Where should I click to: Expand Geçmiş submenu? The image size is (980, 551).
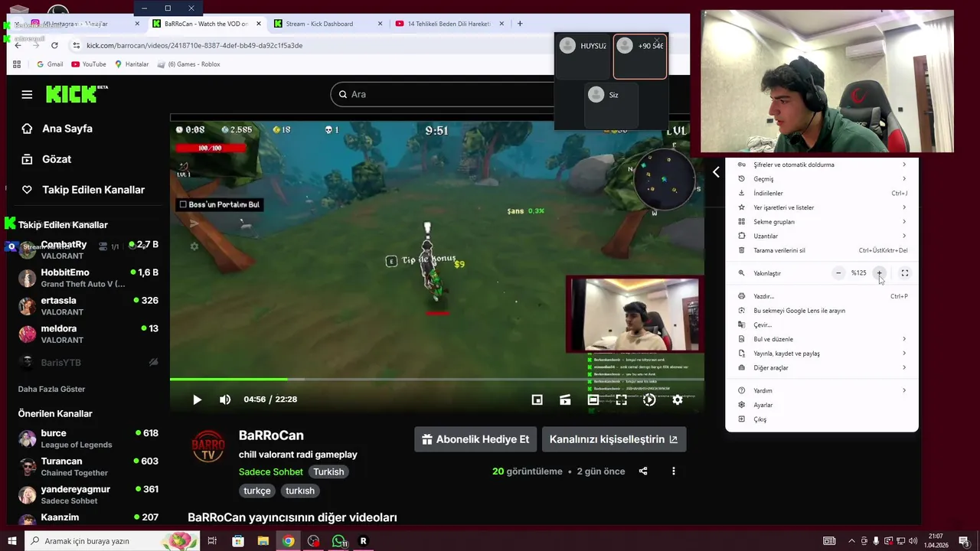pyautogui.click(x=822, y=179)
